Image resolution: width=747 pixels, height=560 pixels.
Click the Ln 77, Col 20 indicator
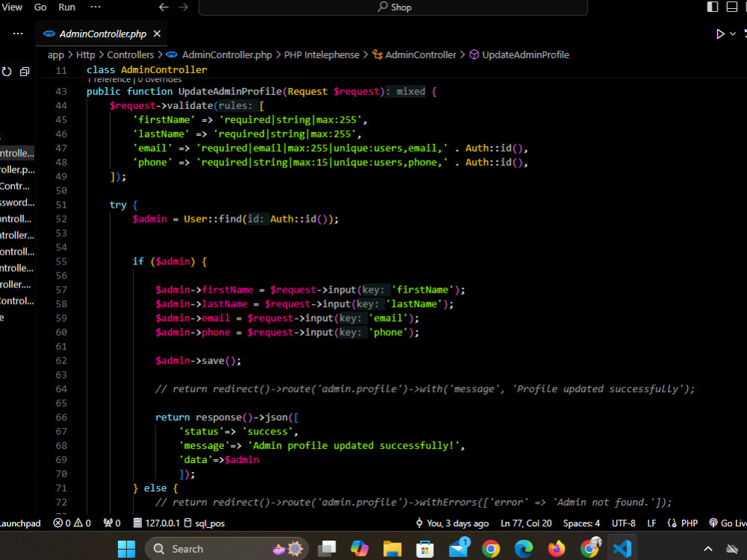[x=526, y=523]
